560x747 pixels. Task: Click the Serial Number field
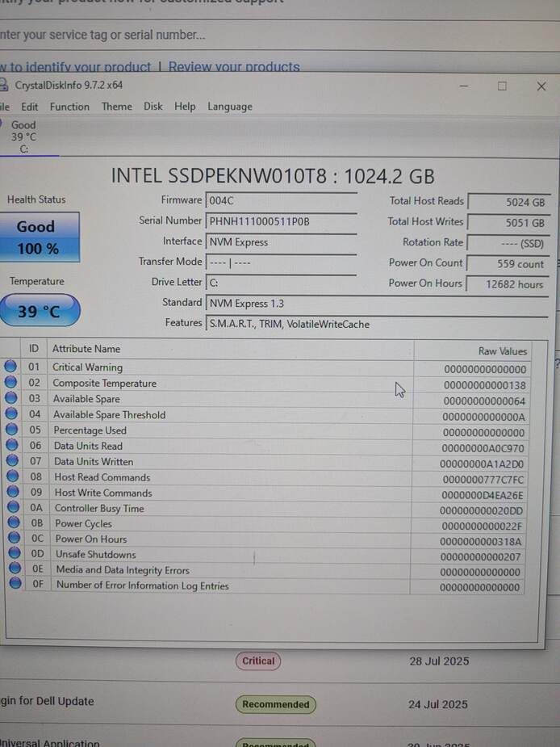[281, 221]
